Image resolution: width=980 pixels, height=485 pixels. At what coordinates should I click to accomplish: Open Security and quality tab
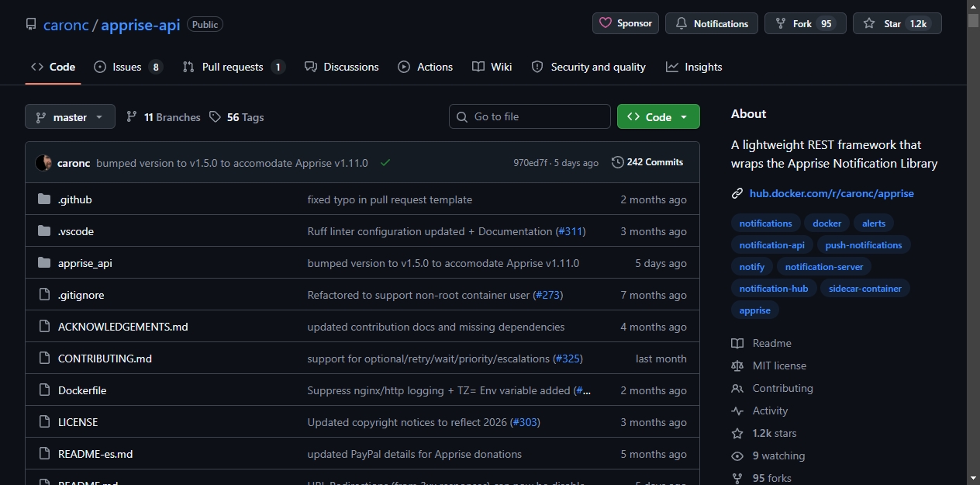coord(588,67)
